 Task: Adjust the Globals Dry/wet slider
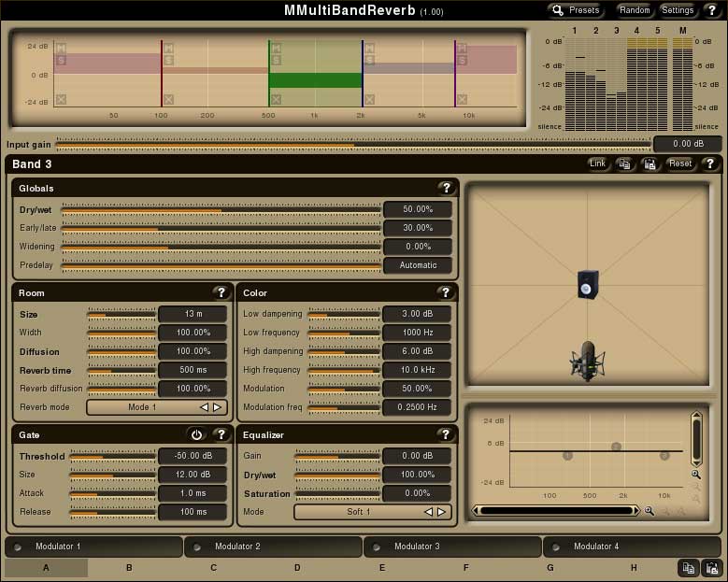tap(221, 210)
